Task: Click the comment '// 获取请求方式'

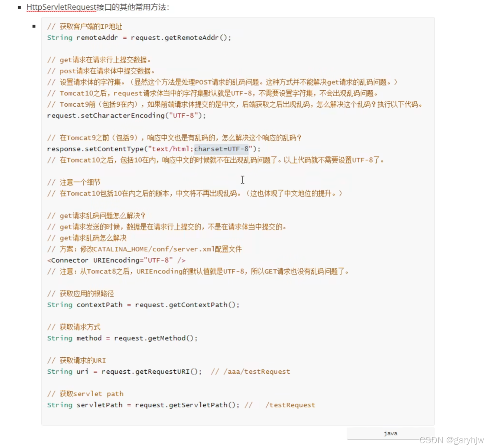Action: 74,327
